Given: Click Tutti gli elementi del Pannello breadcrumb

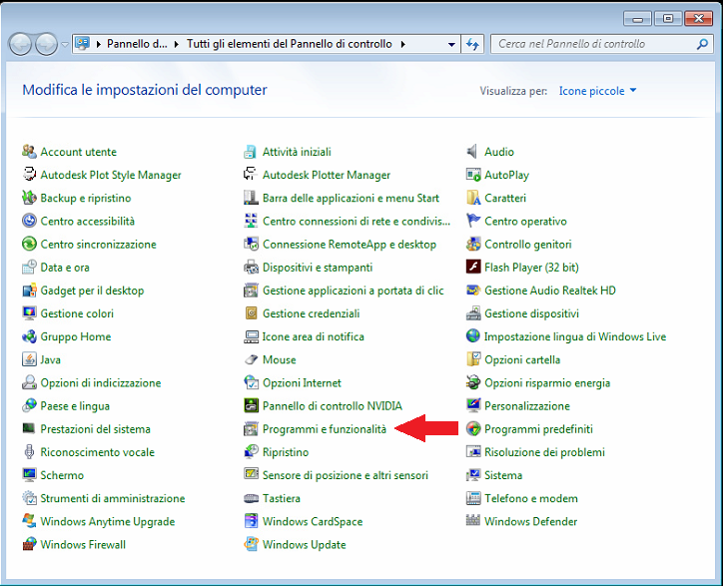Looking at the screenshot, I should [x=290, y=44].
